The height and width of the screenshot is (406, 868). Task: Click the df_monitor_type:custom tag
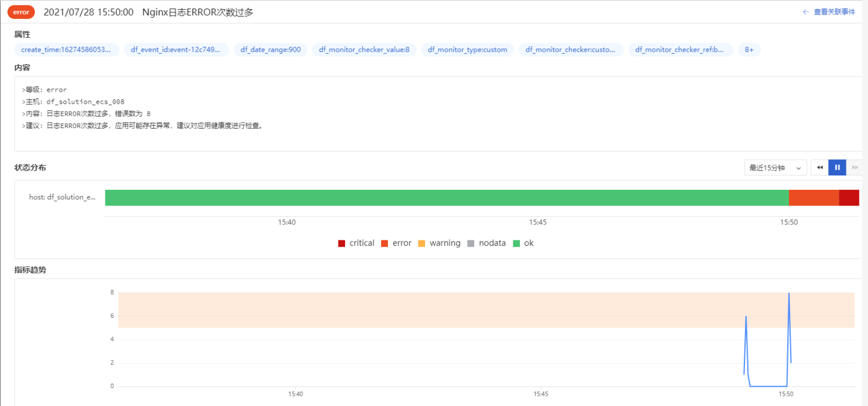click(468, 49)
